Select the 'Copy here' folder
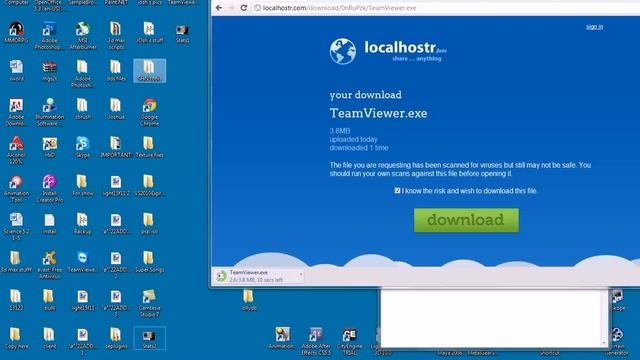Viewport: 640px width, 360px height. point(16,338)
